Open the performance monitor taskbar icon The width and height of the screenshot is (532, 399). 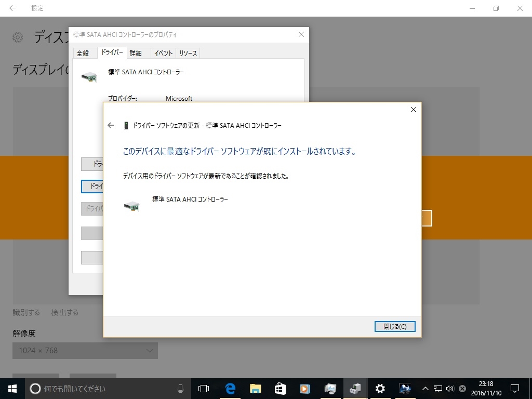pos(330,389)
